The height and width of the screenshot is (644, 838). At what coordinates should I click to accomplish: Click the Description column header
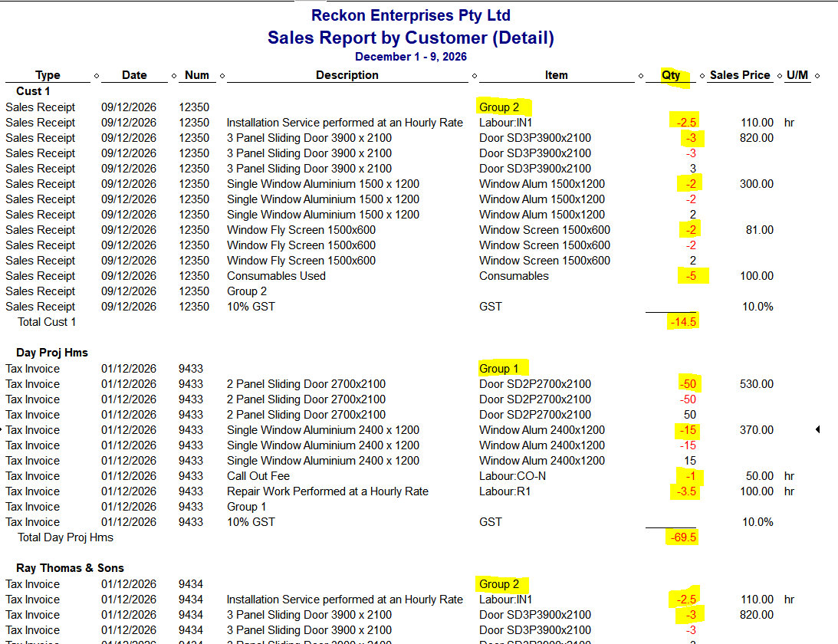coord(347,75)
